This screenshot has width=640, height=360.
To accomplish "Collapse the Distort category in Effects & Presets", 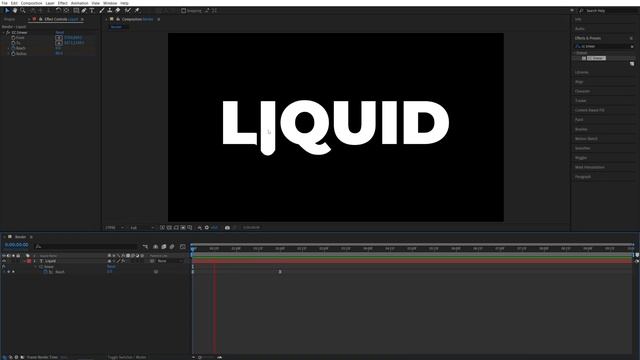I will pos(574,53).
